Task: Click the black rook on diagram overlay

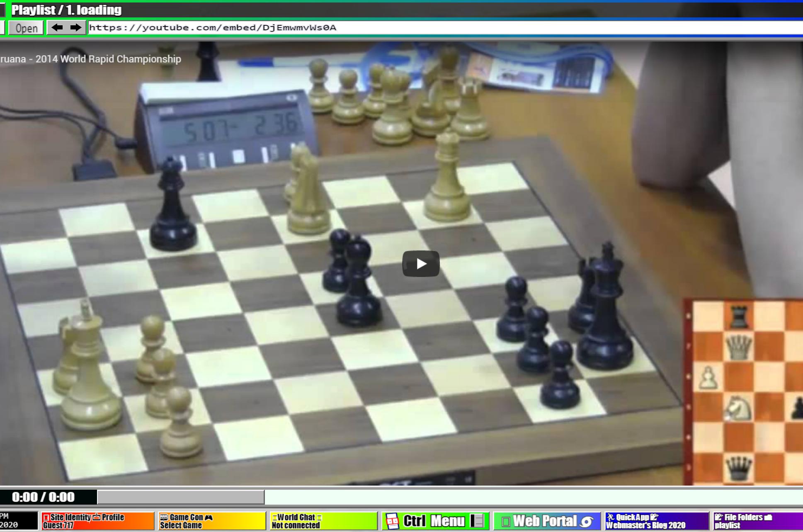Action: [739, 317]
